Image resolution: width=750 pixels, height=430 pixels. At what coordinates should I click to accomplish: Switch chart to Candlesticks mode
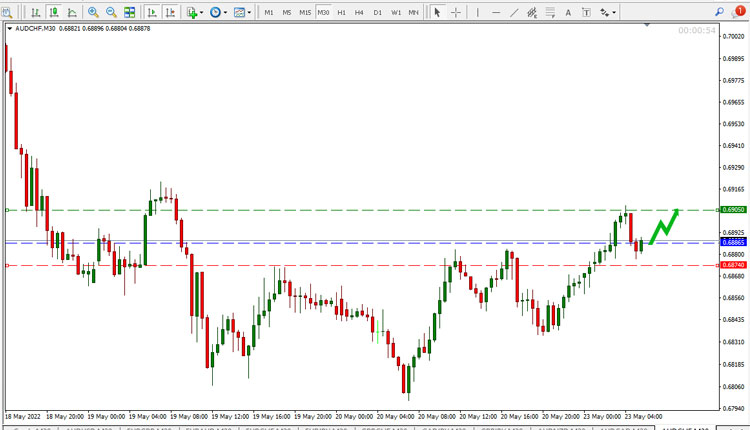[x=54, y=12]
